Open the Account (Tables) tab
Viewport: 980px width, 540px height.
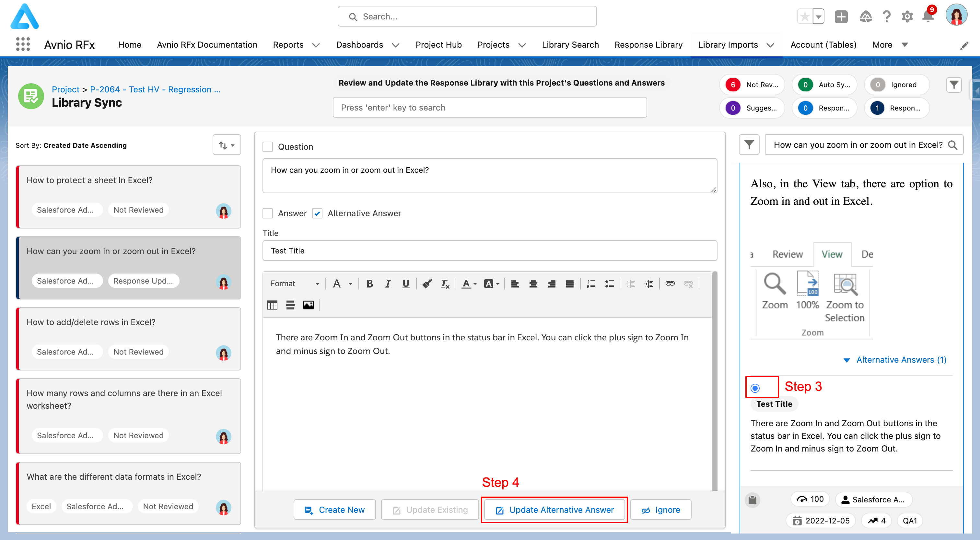pyautogui.click(x=823, y=44)
